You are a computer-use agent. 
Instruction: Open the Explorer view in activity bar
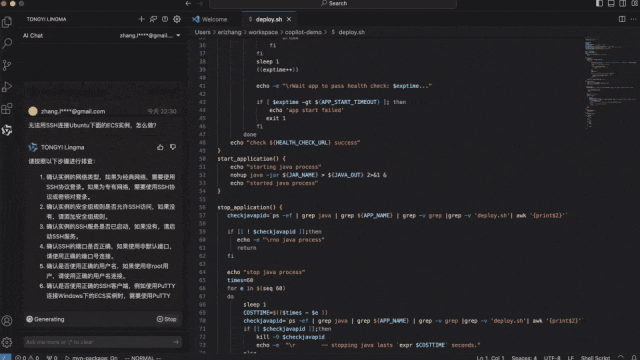click(x=7, y=22)
